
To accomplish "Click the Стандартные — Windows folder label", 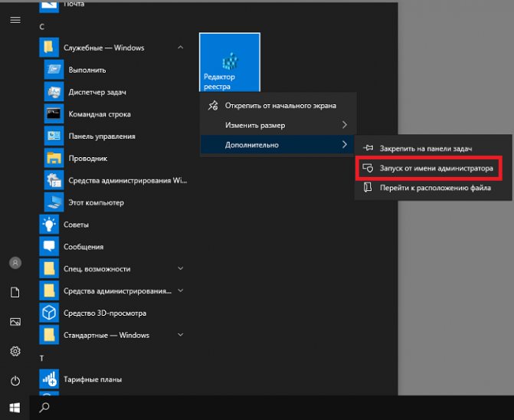I will (x=106, y=335).
